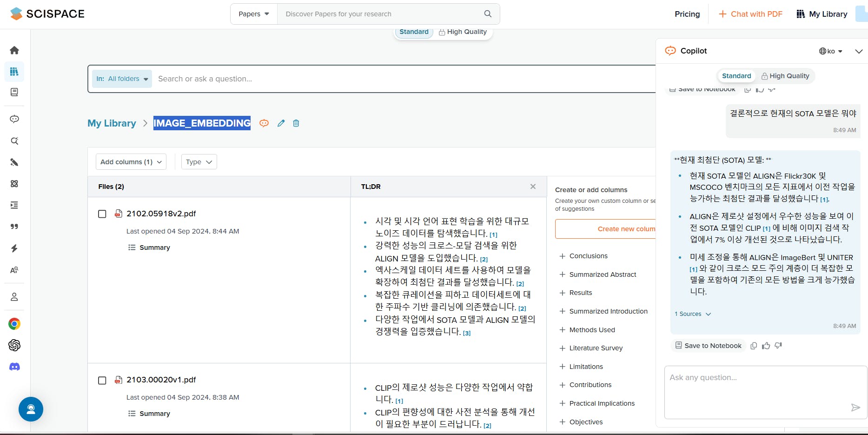Change Copilot language from ko dropdown
This screenshot has width=868, height=435.
[x=831, y=51]
